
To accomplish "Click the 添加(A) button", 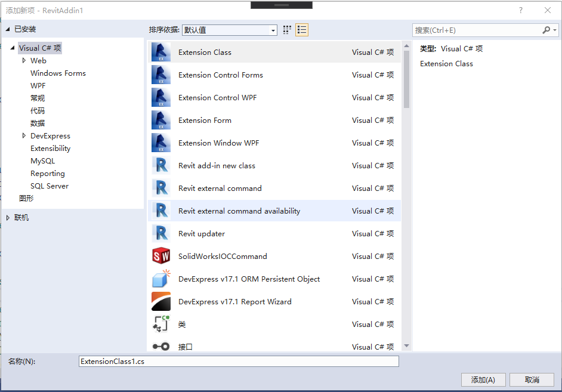I will (x=483, y=380).
